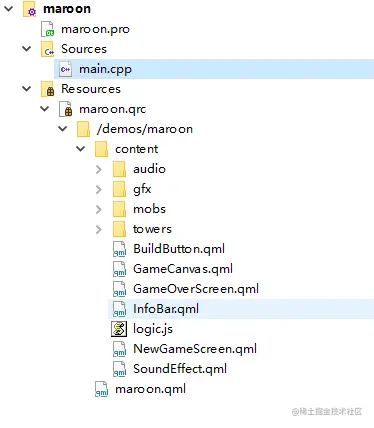Collapse the maroon project root node
The image size is (374, 428).
[x=9, y=9]
